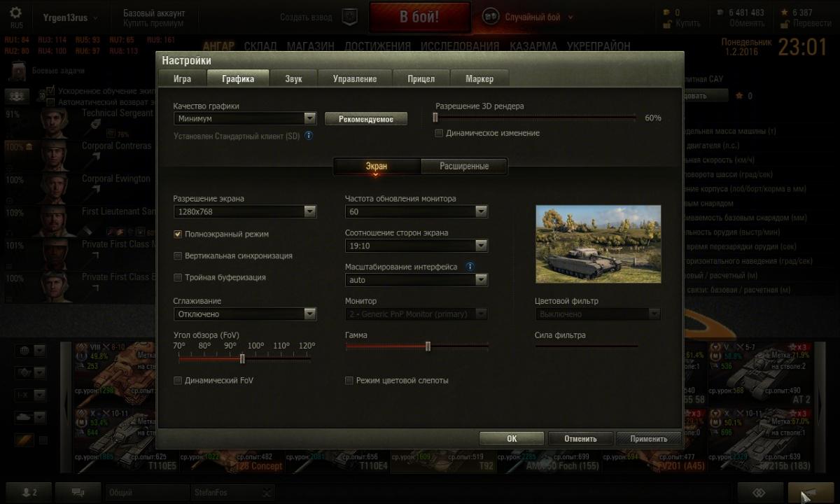This screenshot has height=504, width=840.
Task: Enable Динамическое изменение checkbox
Action: pyautogui.click(x=439, y=132)
